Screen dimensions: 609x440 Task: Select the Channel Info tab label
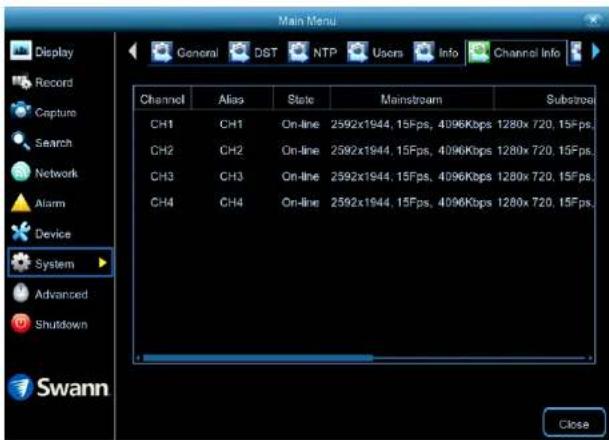pos(527,53)
